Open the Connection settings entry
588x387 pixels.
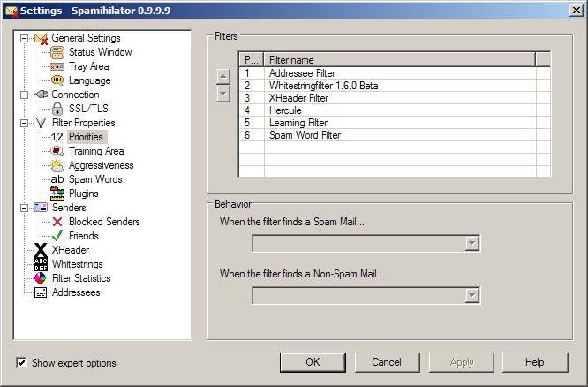[x=75, y=95]
